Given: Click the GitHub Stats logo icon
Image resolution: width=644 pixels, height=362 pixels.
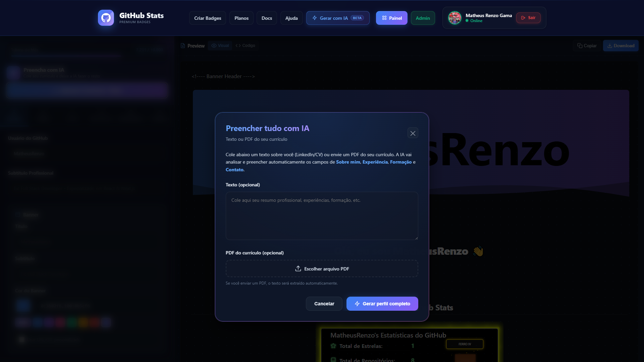Looking at the screenshot, I should (106, 18).
